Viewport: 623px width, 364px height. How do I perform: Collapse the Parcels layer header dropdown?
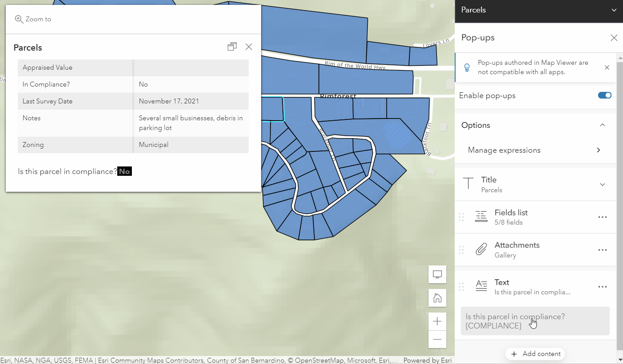[x=614, y=10]
